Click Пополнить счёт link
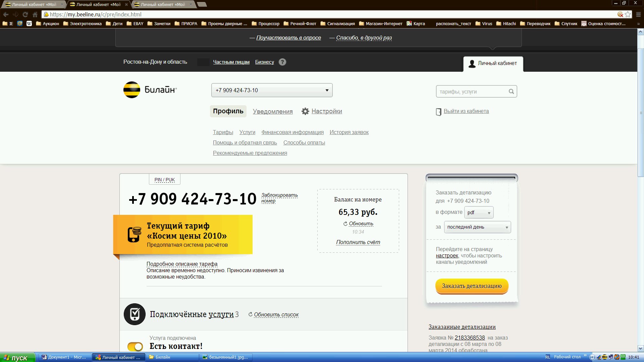Screen dimensions: 644x362 [x=358, y=242]
